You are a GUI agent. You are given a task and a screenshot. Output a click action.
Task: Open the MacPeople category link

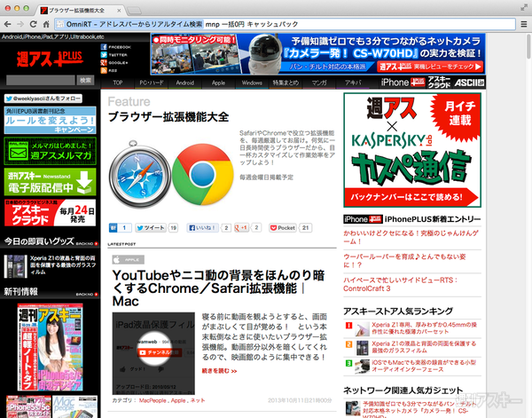(x=153, y=400)
